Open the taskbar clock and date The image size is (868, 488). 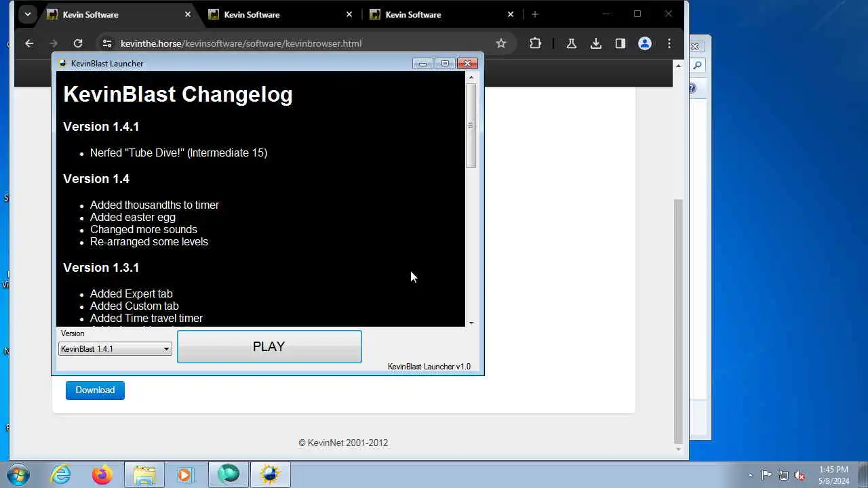click(833, 475)
